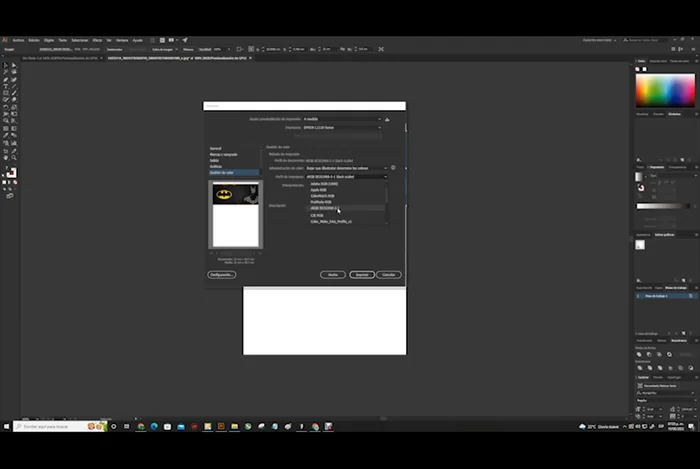Click the save print preset icon
This screenshot has height=469, width=700.
coord(388,119)
